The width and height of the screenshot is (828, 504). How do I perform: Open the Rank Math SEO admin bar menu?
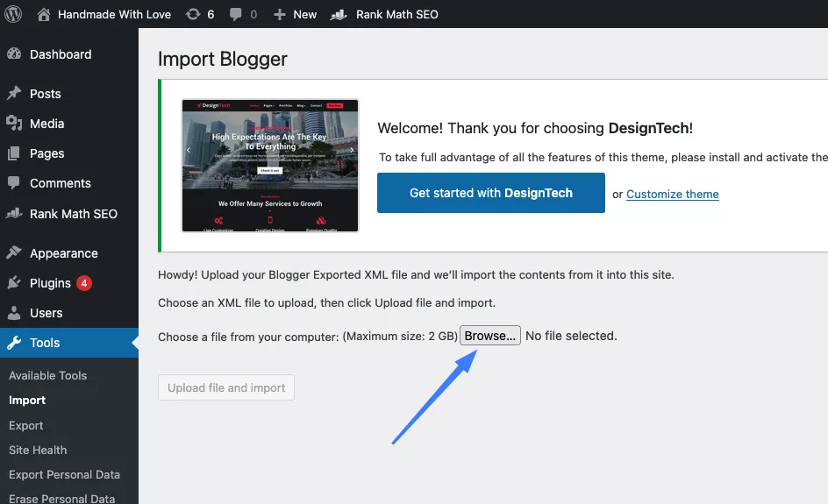(x=397, y=14)
